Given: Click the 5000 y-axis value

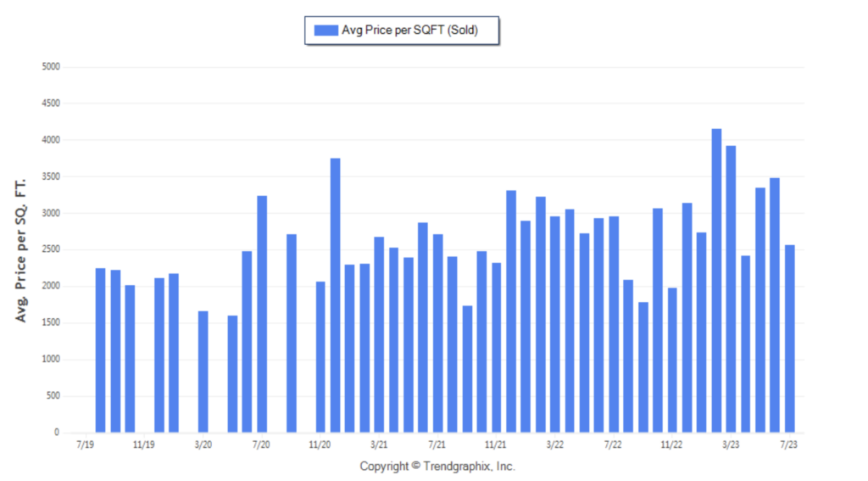Looking at the screenshot, I should coord(51,66).
